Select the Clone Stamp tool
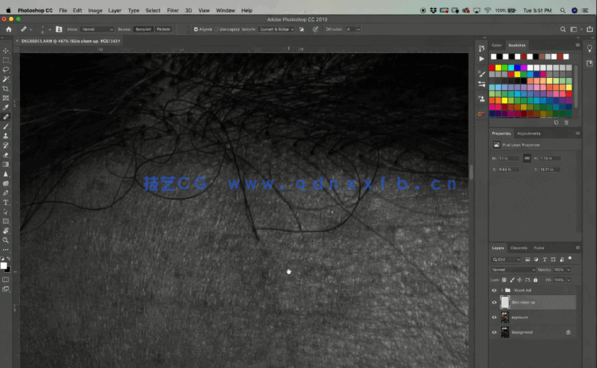This screenshot has width=597, height=368. click(x=6, y=136)
